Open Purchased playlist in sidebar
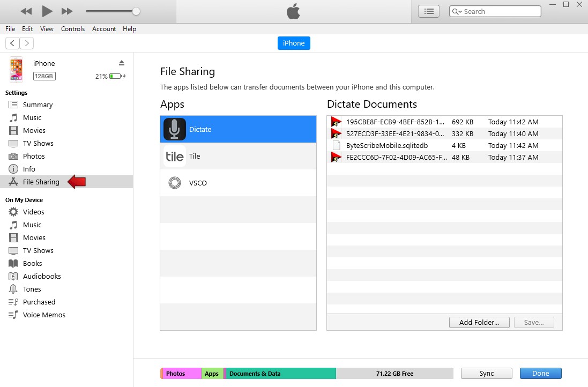588x387 pixels. pos(67,302)
